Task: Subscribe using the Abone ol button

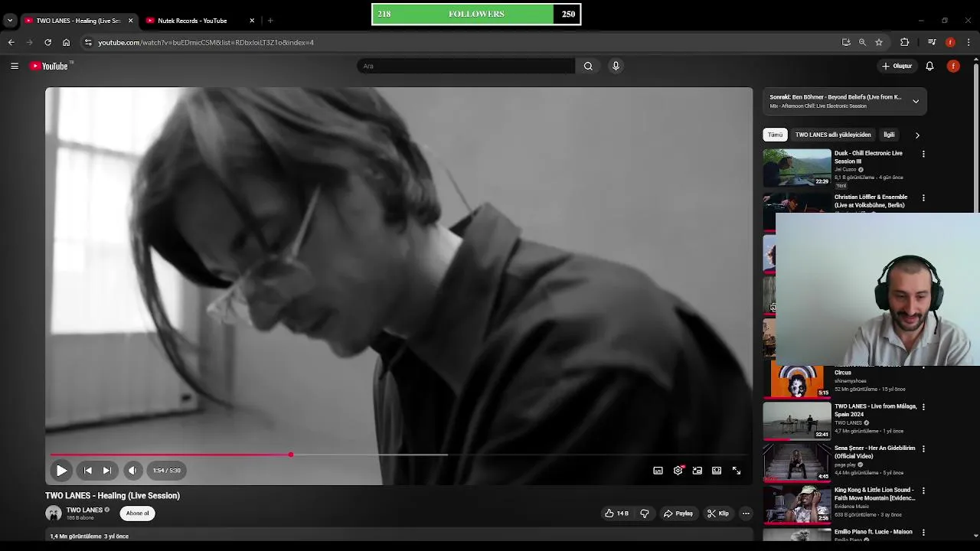Action: [138, 514]
